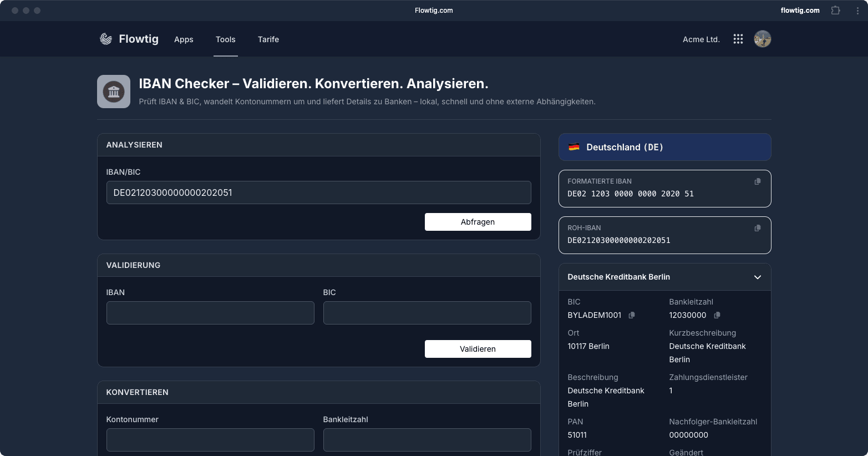Open the apps grid launcher
The height and width of the screenshot is (456, 868).
tap(738, 39)
